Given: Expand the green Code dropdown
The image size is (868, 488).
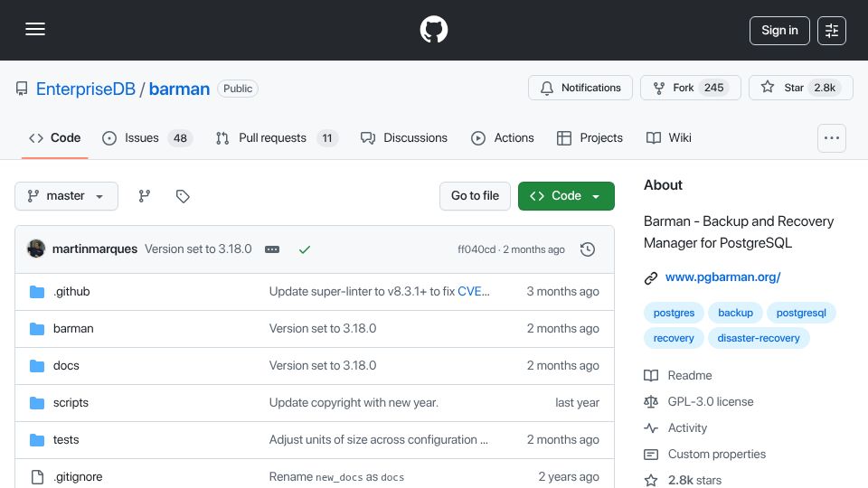Looking at the screenshot, I should tap(566, 196).
